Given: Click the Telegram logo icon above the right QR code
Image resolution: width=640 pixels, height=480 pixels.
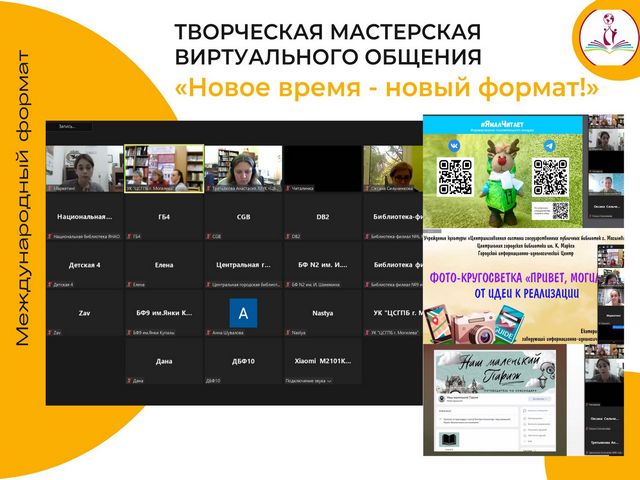Looking at the screenshot, I should [x=549, y=146].
